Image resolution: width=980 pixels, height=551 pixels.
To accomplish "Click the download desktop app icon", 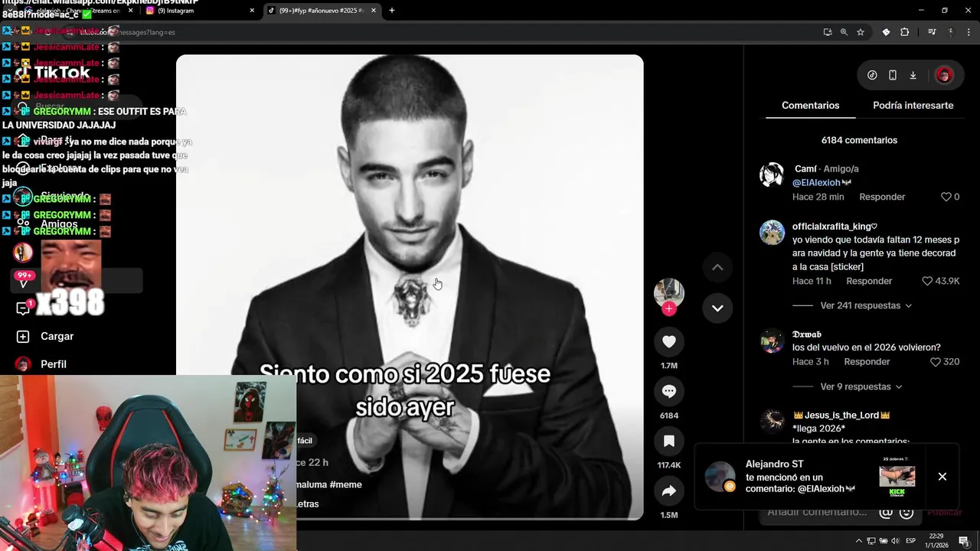I will pos(913,75).
